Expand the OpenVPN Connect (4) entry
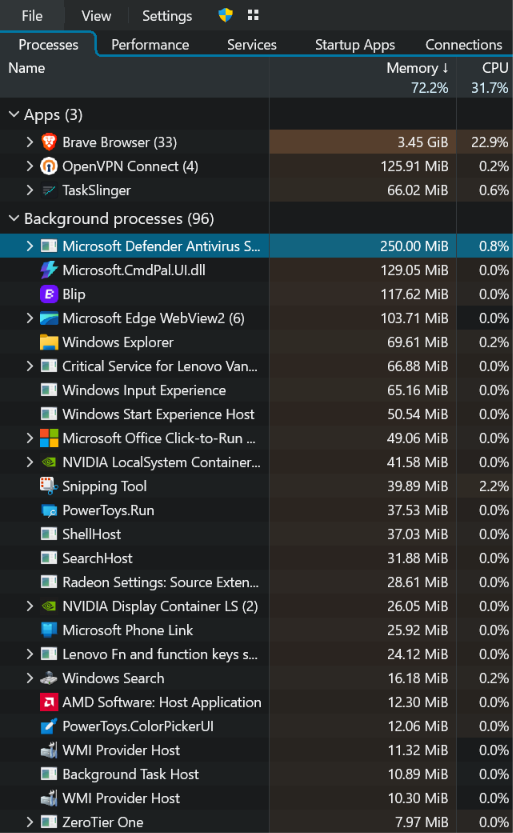513x833 pixels. click(30, 166)
